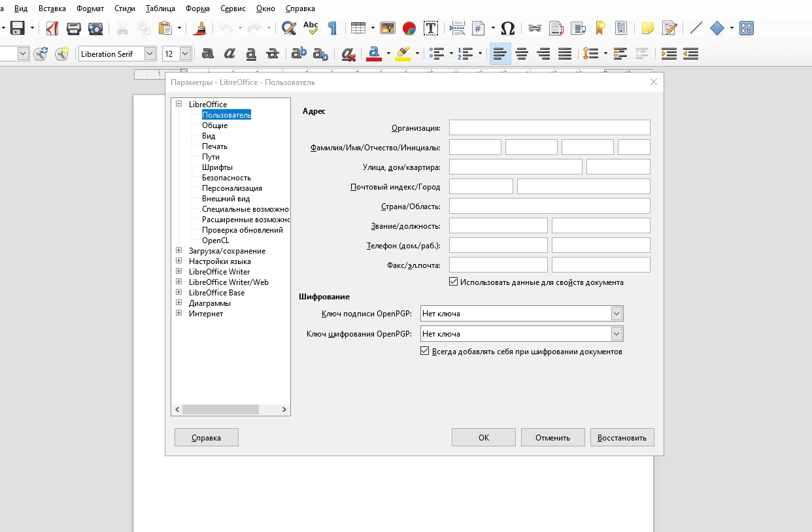Collapse the LibreOffice tree node
This screenshot has height=532, width=812.
(179, 104)
